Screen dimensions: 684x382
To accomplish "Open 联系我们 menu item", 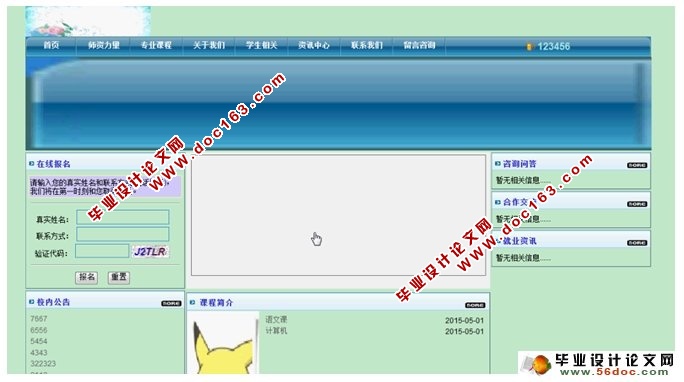I will (x=367, y=45).
